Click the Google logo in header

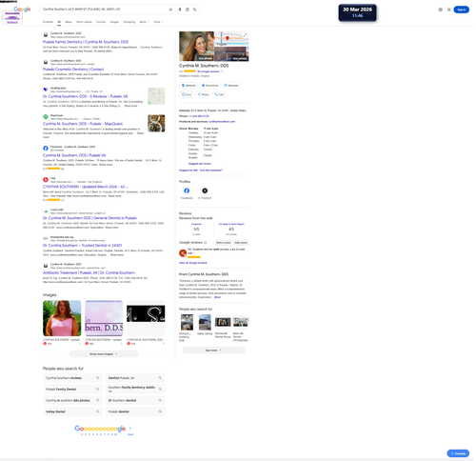(22, 10)
